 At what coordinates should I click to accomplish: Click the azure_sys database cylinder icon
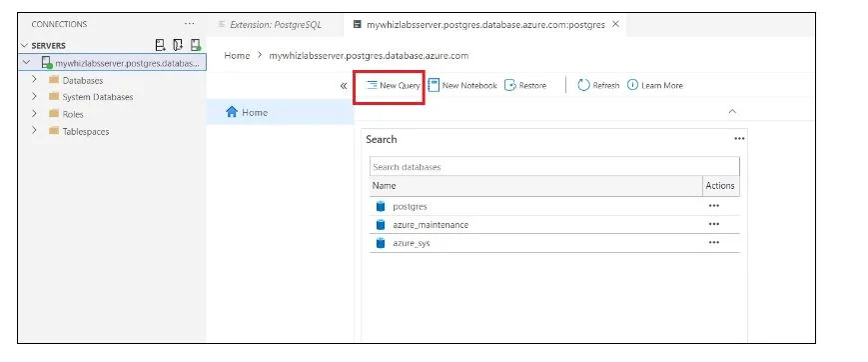tap(381, 243)
